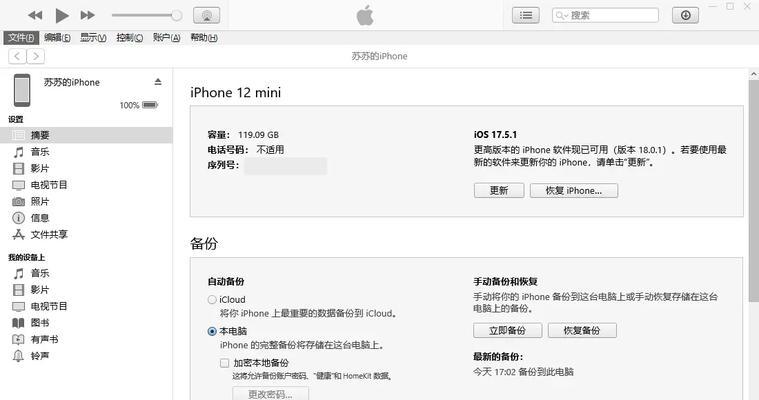Image resolution: width=759 pixels, height=400 pixels.
Task: Go back with the left chevron
Action: point(17,56)
